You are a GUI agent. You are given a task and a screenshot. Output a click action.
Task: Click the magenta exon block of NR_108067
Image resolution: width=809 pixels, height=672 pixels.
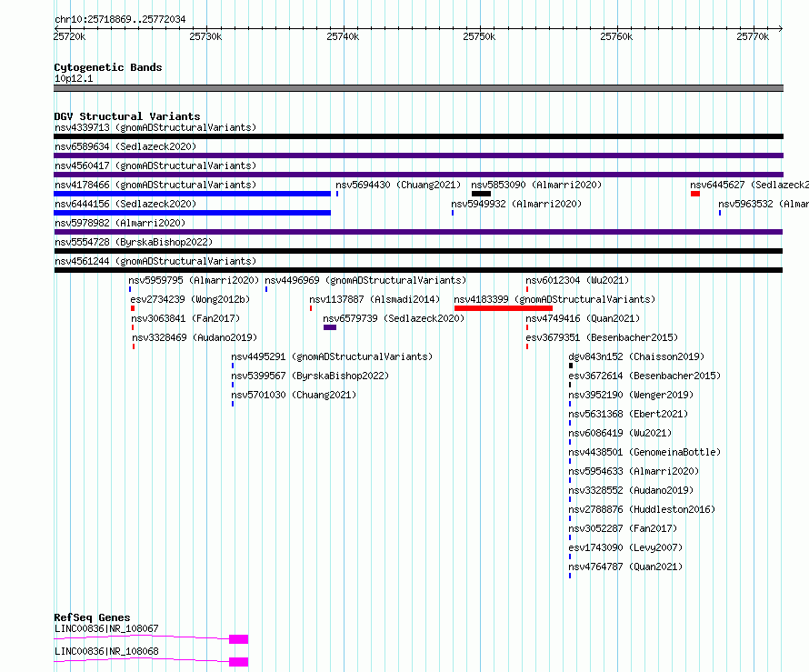coord(238,639)
